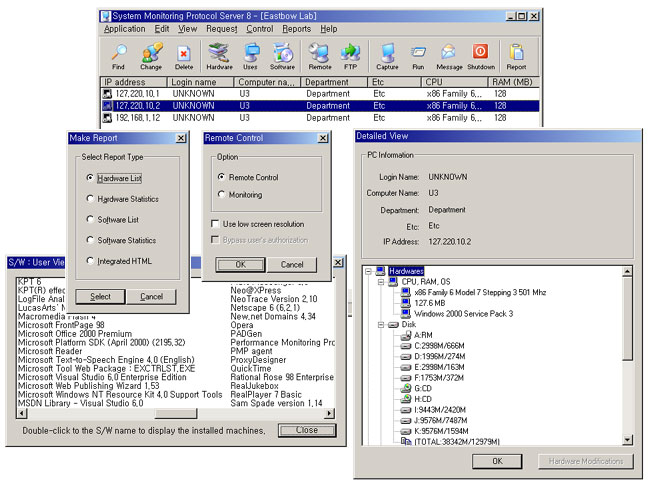
Task: Click the Find toolbar icon
Action: (119, 56)
